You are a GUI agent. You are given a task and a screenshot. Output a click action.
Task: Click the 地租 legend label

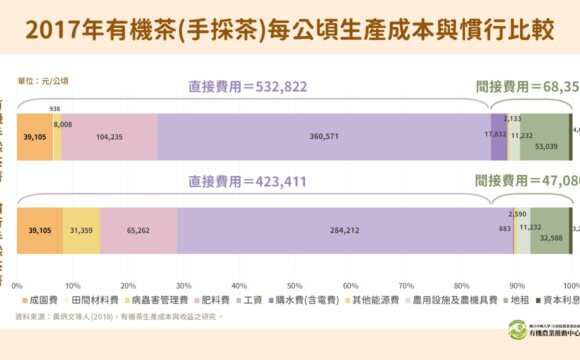520,300
